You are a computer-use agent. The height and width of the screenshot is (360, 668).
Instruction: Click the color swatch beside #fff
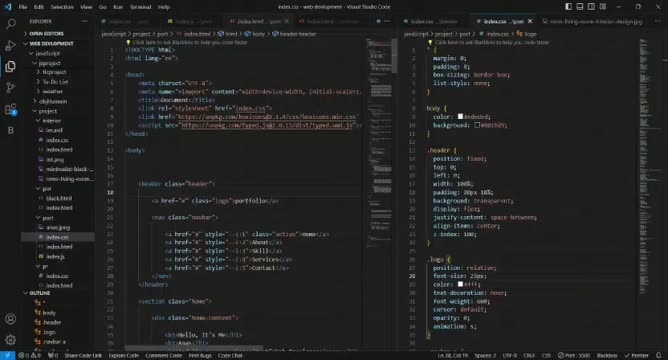coord(460,284)
